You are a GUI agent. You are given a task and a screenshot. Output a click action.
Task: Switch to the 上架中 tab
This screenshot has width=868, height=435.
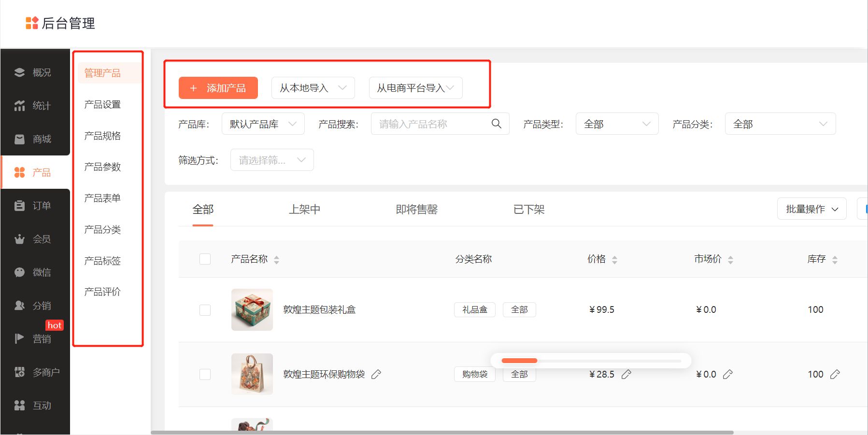[304, 209]
